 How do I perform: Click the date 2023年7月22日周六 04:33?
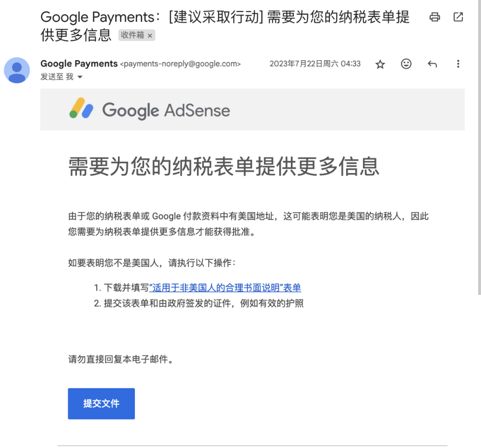tap(315, 64)
